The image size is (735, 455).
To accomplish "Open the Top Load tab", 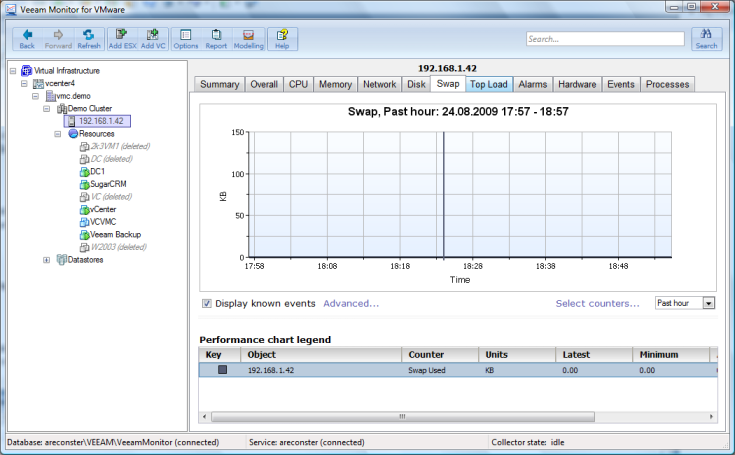I will (x=489, y=85).
